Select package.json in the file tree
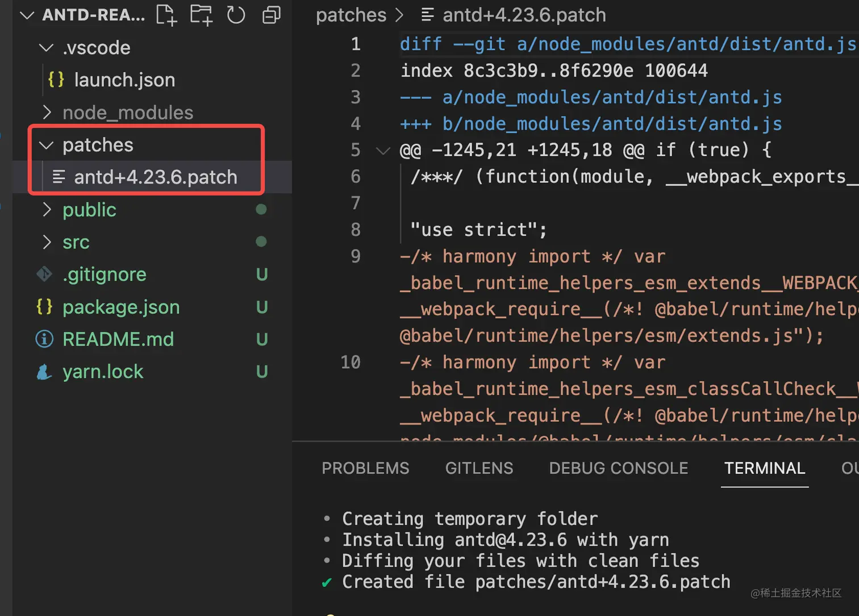859x616 pixels. point(120,307)
